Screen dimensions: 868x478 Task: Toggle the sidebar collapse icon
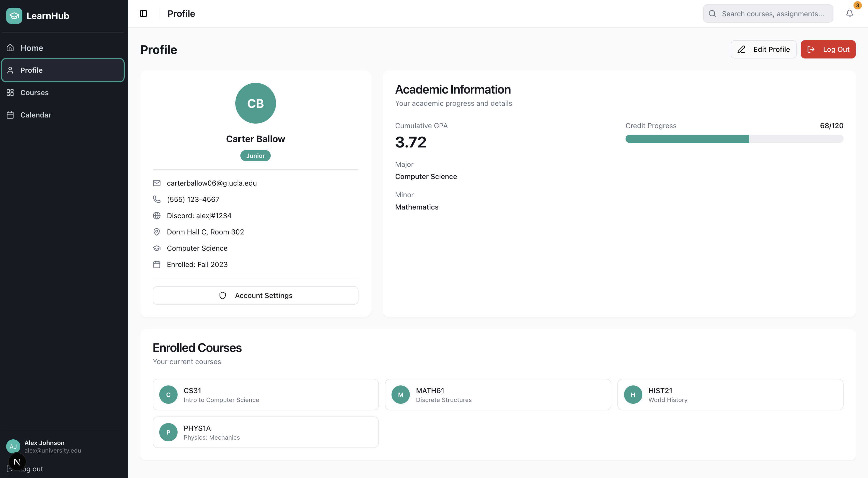[x=143, y=13]
